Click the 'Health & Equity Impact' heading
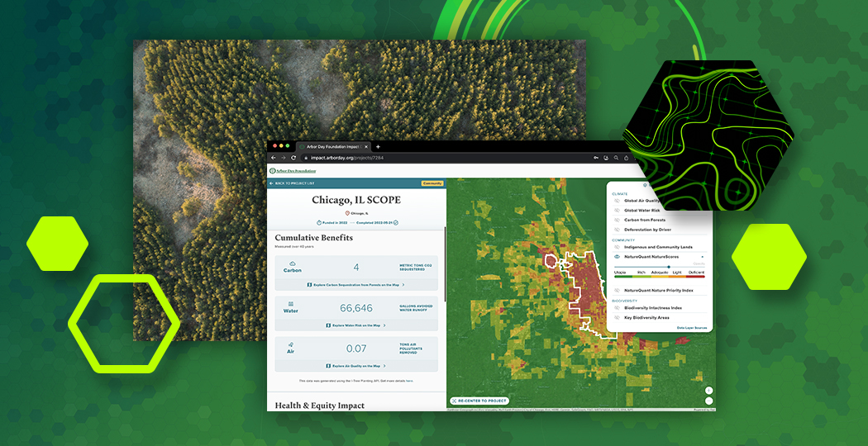The width and height of the screenshot is (868, 446). (319, 406)
